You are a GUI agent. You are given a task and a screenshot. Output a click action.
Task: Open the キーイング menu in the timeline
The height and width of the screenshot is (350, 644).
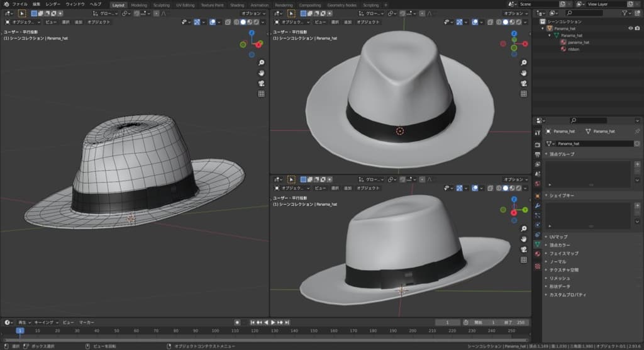click(43, 322)
